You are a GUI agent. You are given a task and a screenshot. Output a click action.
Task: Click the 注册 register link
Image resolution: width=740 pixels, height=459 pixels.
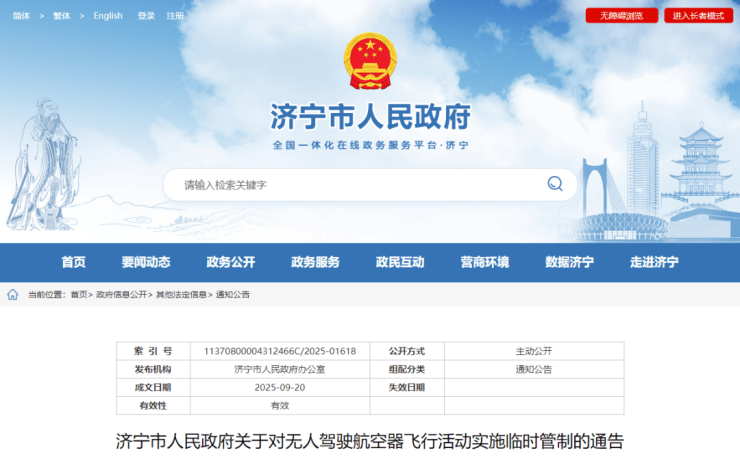click(175, 16)
